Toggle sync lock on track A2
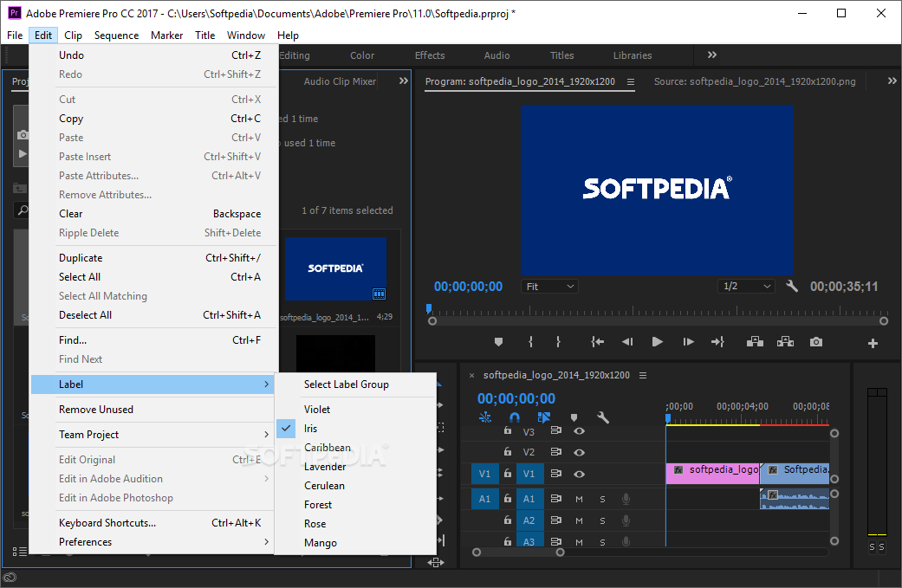902x588 pixels. click(555, 520)
